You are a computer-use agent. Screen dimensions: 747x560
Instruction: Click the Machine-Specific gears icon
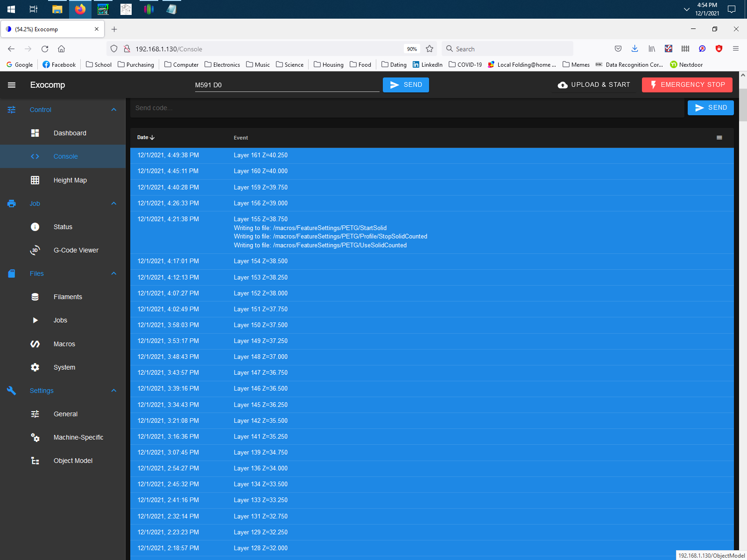coord(35,437)
